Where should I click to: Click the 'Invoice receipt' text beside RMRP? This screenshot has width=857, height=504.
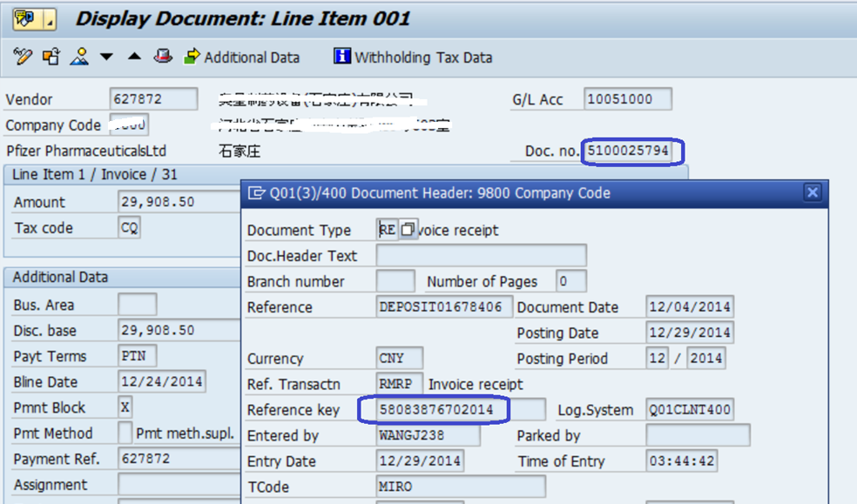pyautogui.click(x=476, y=384)
